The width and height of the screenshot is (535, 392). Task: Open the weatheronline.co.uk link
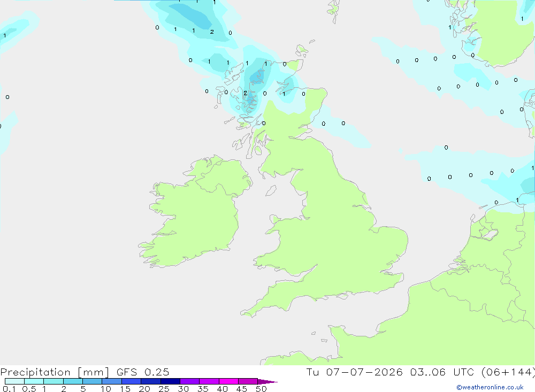coord(490,387)
